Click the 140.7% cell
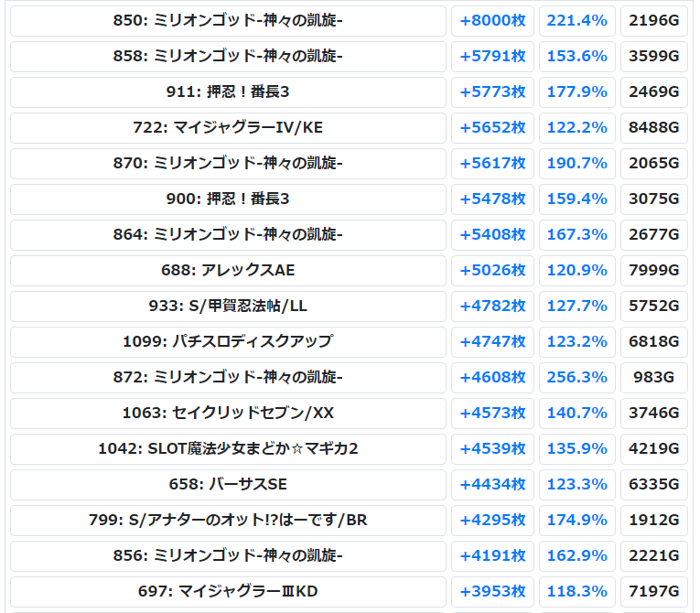The width and height of the screenshot is (700, 613). pos(576,414)
